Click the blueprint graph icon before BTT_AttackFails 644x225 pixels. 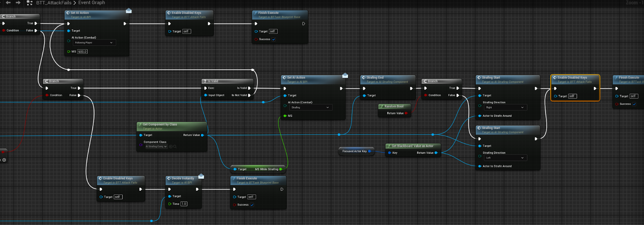[29, 3]
